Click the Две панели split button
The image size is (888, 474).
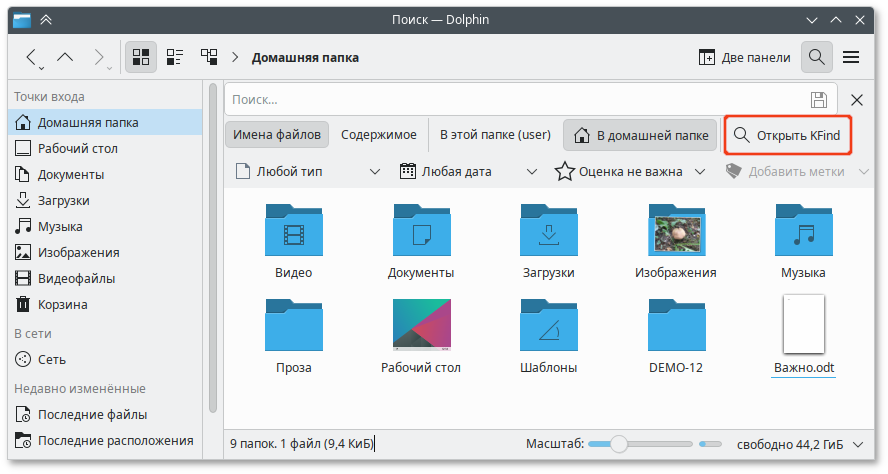coord(745,57)
